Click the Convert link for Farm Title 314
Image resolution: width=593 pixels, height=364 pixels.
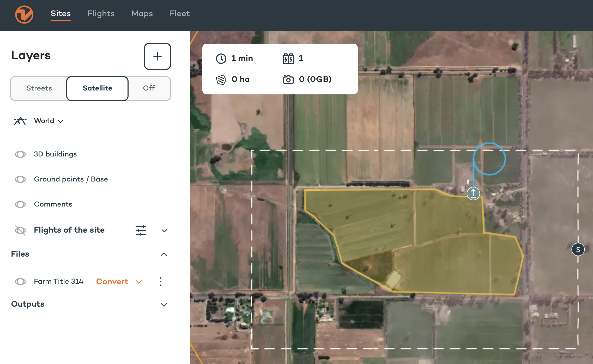(112, 282)
